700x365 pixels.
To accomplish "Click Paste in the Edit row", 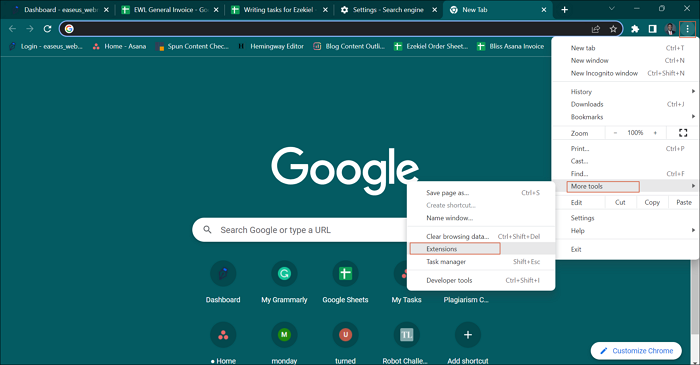I will click(684, 202).
